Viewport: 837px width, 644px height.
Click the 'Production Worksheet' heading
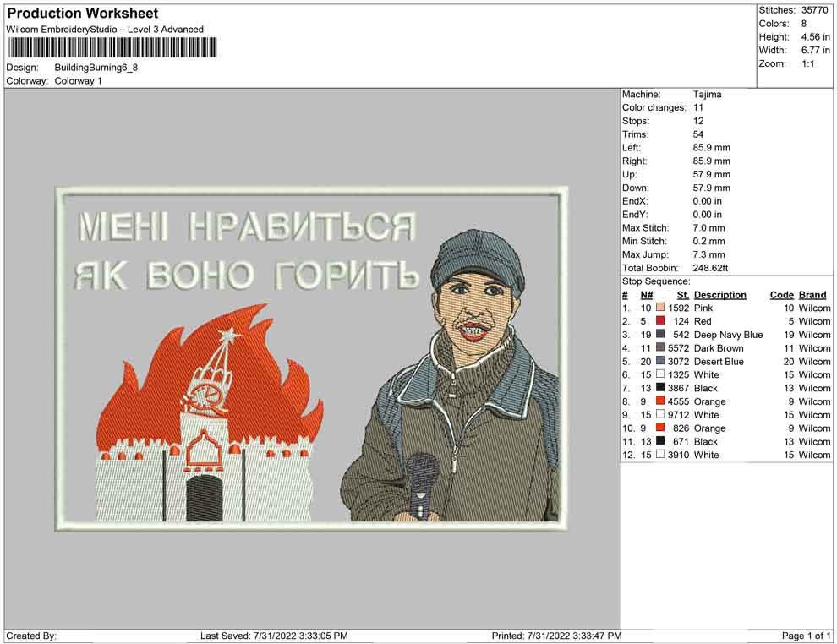82,14
